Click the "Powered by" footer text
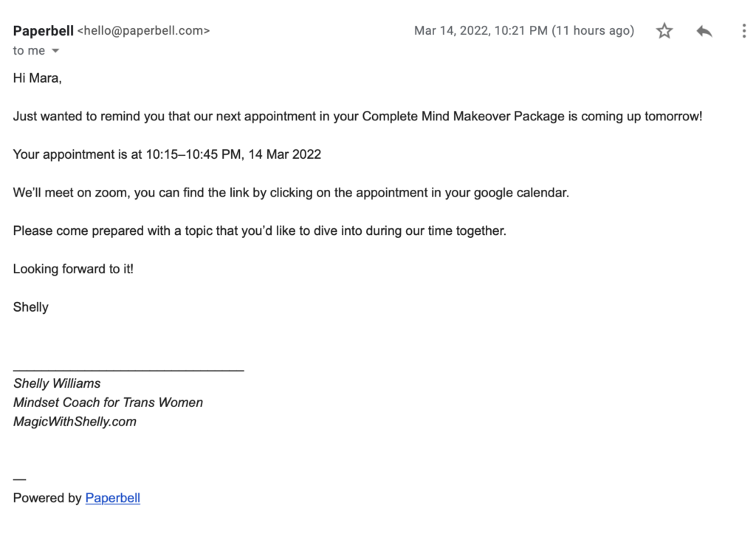756x537 pixels. click(47, 498)
